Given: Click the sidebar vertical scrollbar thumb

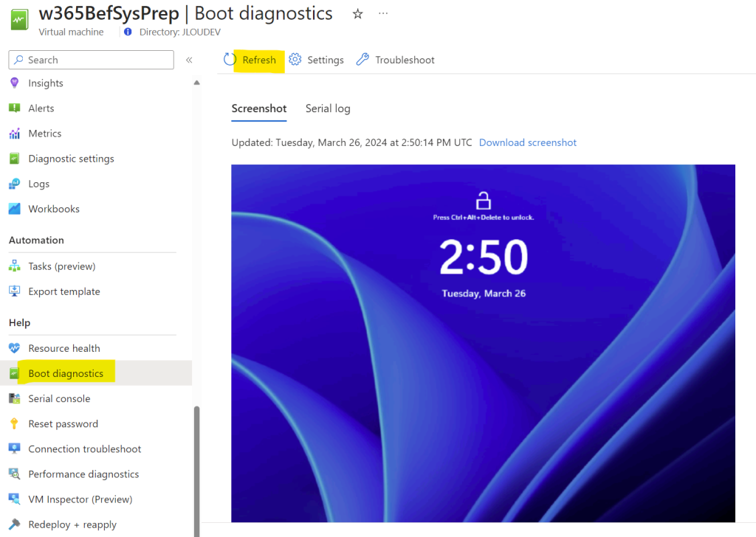Looking at the screenshot, I should click(x=196, y=471).
